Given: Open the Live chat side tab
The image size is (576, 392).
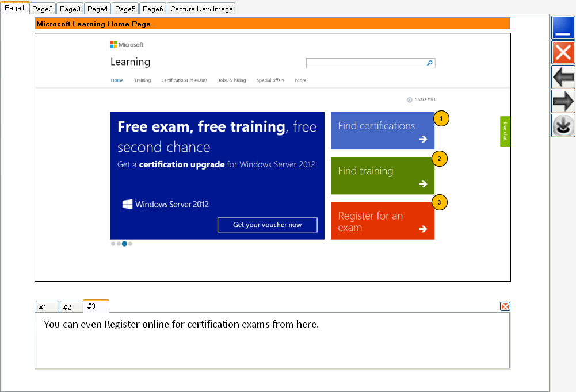Looking at the screenshot, I should tap(505, 131).
